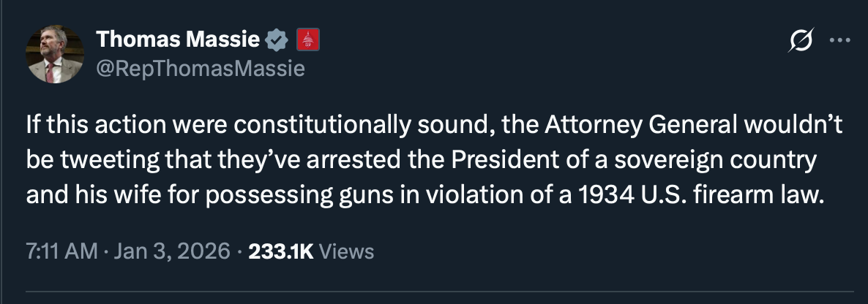
Task: Open the @RepThomasMassie handle link
Action: 200,69
